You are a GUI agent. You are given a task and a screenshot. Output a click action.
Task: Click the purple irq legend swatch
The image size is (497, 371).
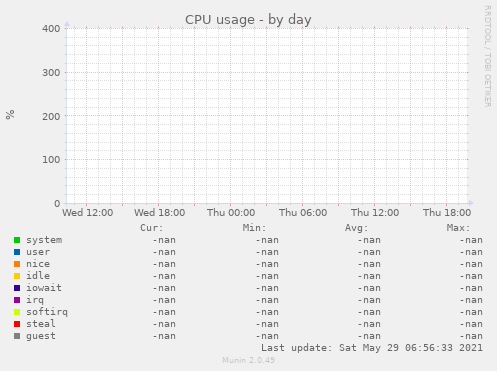click(17, 300)
